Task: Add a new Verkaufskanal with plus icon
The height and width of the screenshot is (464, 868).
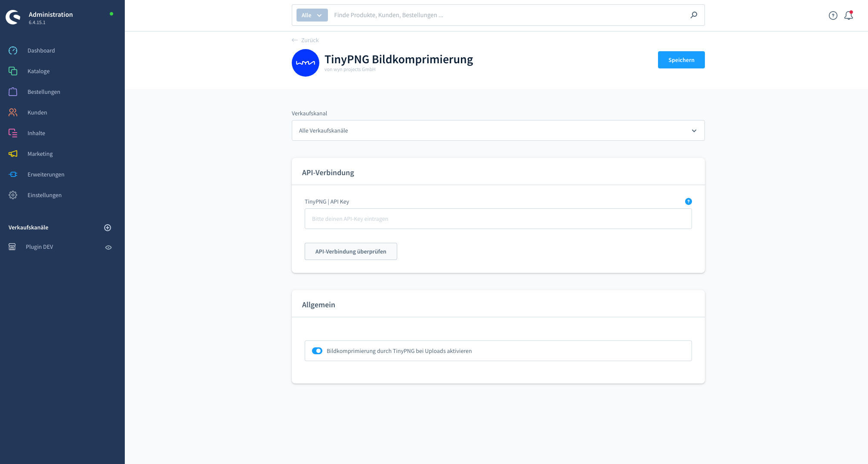Action: click(108, 228)
